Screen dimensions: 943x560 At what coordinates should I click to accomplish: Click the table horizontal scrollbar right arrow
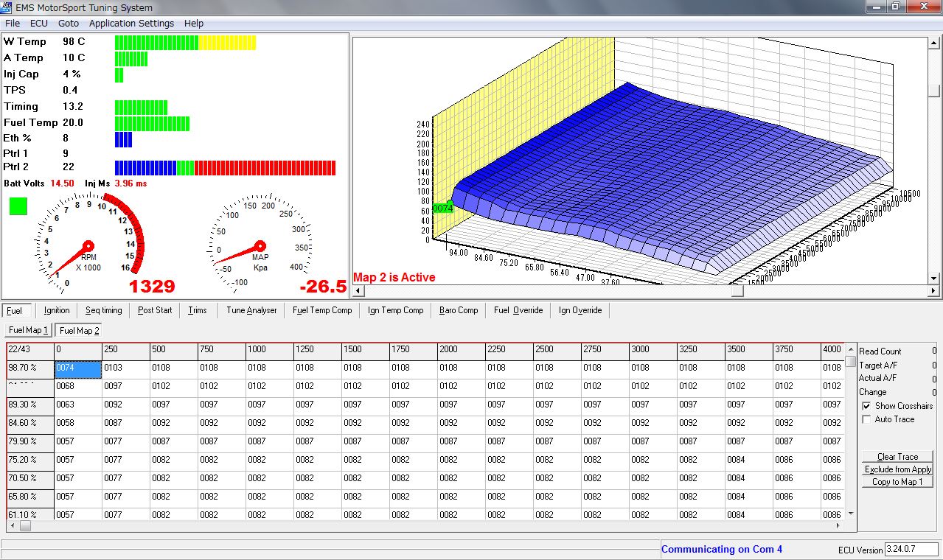point(837,526)
